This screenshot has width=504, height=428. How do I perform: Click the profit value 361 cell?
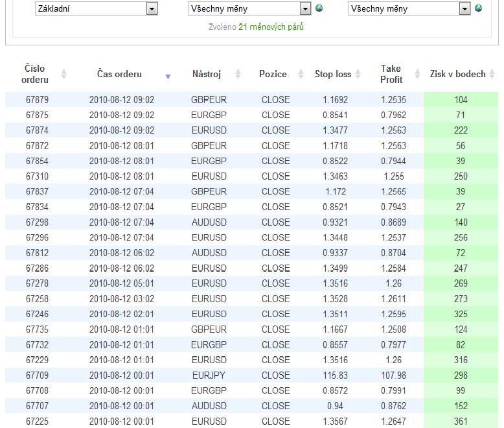pos(461,421)
